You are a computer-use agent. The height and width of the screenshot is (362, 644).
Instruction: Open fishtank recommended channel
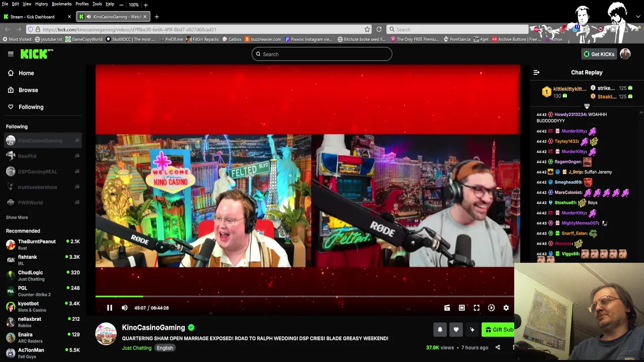(x=43, y=260)
